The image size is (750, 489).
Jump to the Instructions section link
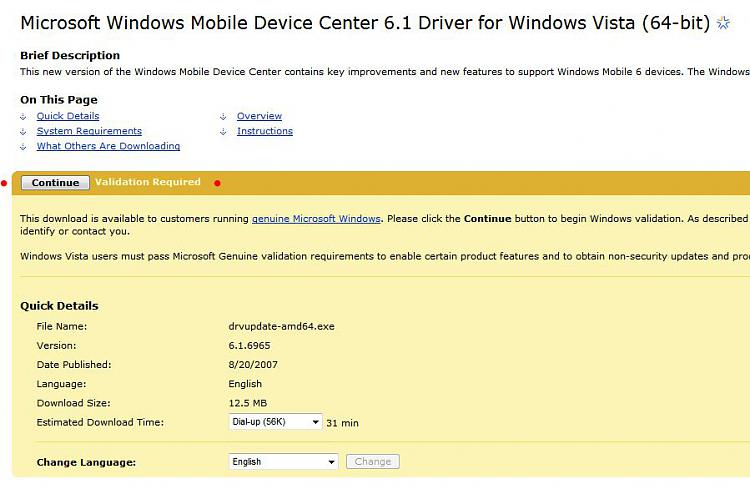[265, 131]
